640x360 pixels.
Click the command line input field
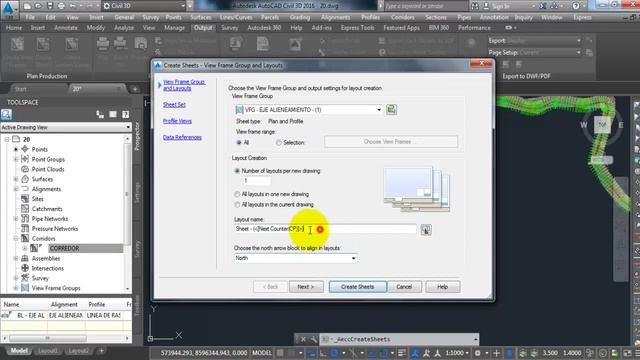(400, 339)
